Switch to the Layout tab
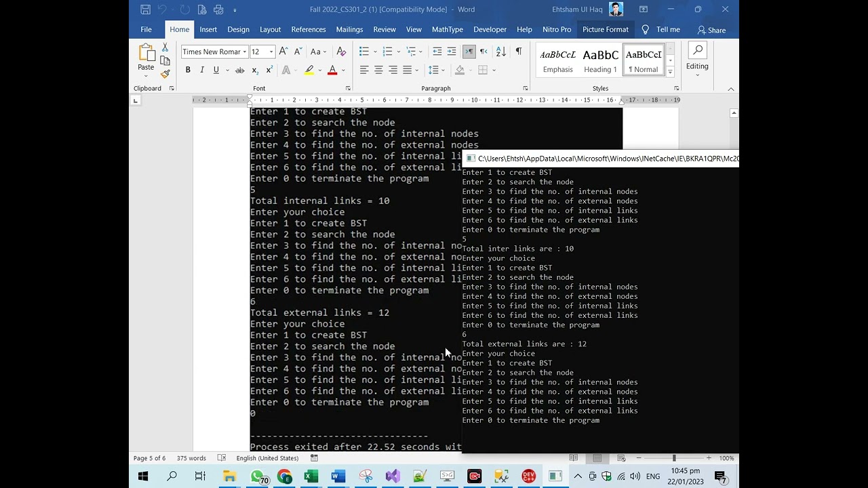Screen dimensions: 868x488 pos(270,29)
